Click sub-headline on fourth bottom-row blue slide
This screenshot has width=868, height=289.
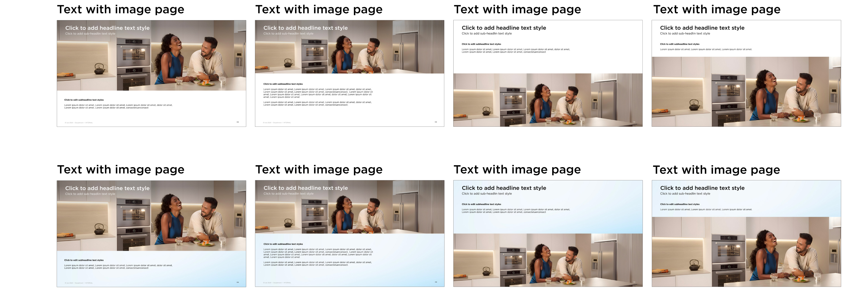[x=685, y=194]
